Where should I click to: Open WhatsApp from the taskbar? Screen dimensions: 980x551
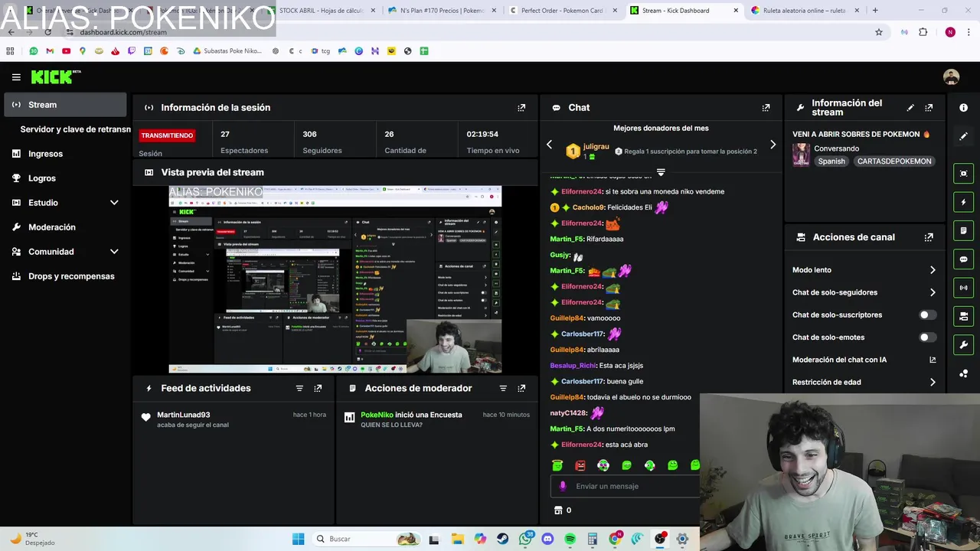[525, 539]
